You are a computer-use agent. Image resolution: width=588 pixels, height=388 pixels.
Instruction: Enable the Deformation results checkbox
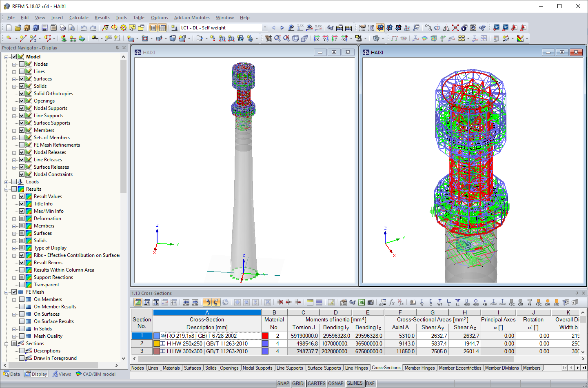22,218
